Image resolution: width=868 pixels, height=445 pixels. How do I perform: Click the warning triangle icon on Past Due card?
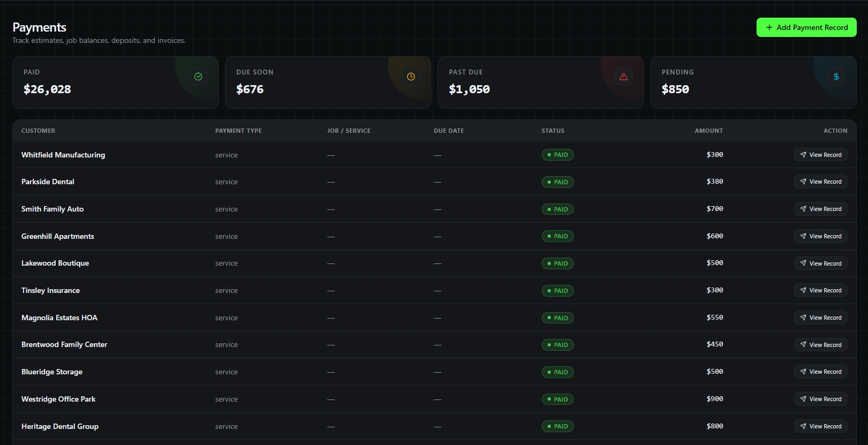624,77
